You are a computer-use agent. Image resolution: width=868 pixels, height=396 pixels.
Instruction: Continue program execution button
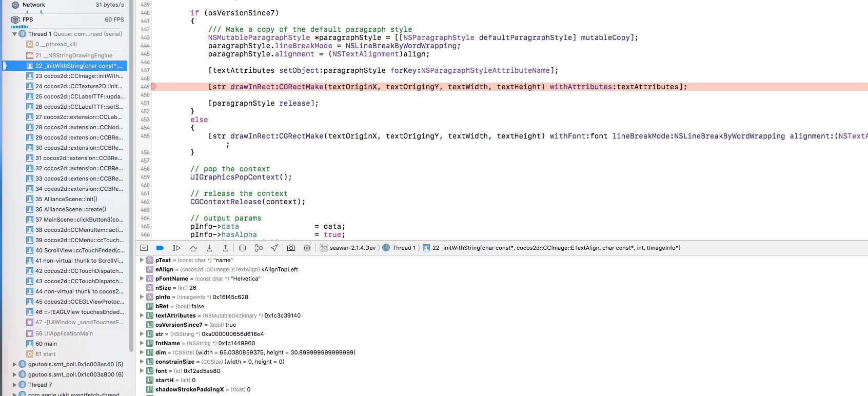(x=176, y=248)
